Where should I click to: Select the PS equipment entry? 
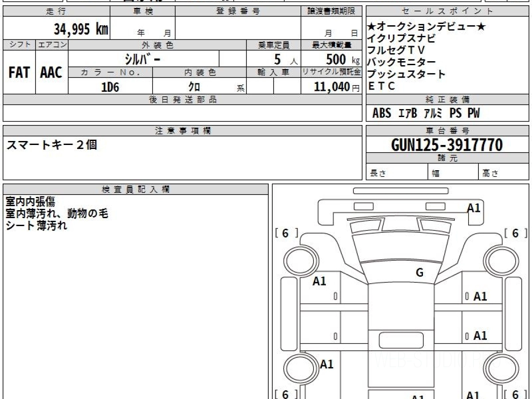(x=456, y=113)
